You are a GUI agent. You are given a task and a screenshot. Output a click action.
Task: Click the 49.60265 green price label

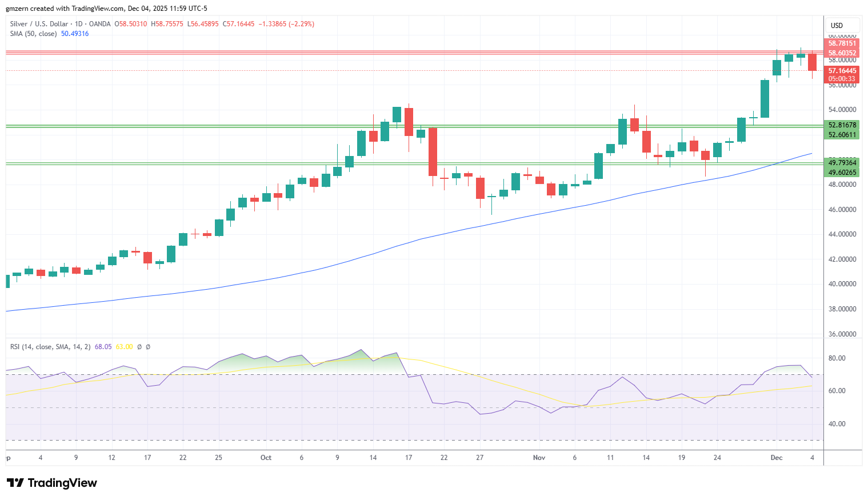pos(842,173)
